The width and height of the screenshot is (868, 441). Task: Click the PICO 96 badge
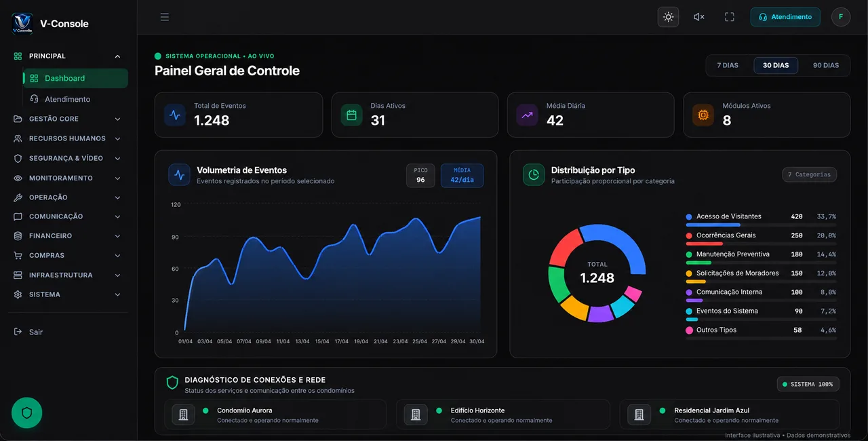(x=420, y=176)
